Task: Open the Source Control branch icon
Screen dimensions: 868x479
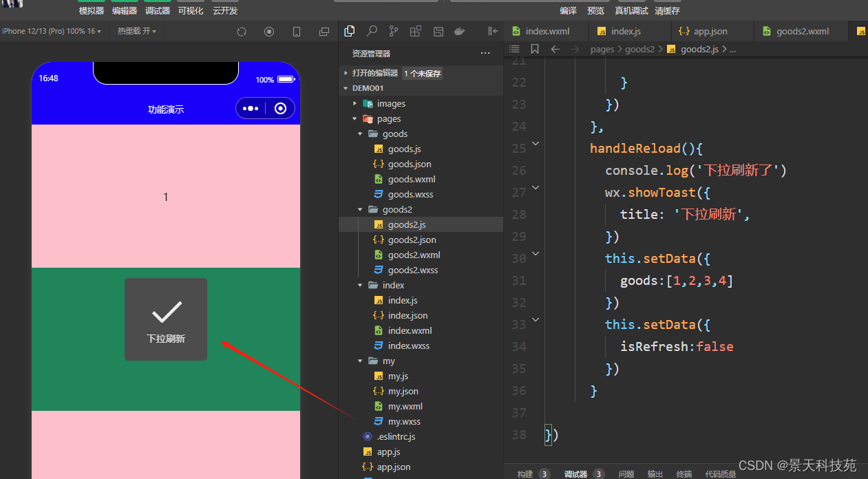Action: [x=394, y=31]
